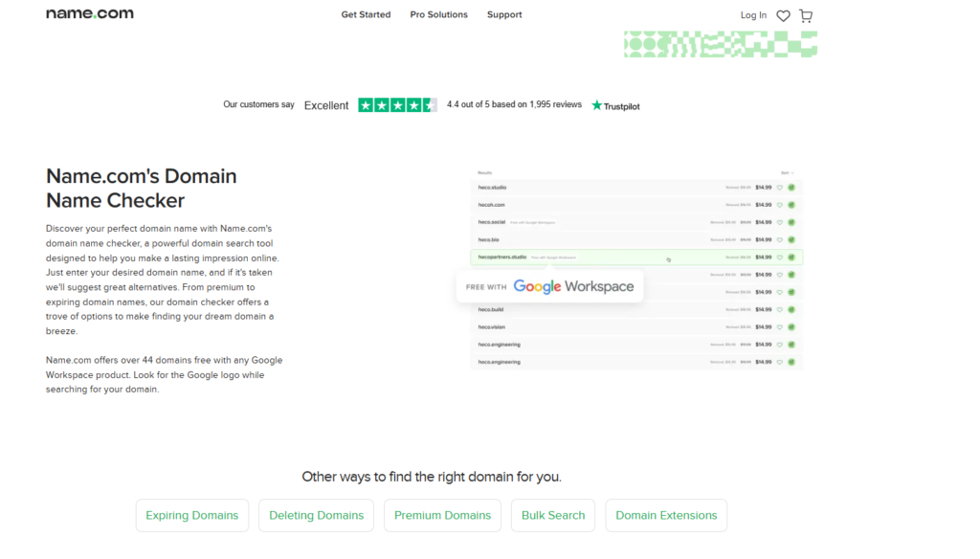Browse Premium Domains
980x559 pixels.
pos(442,515)
